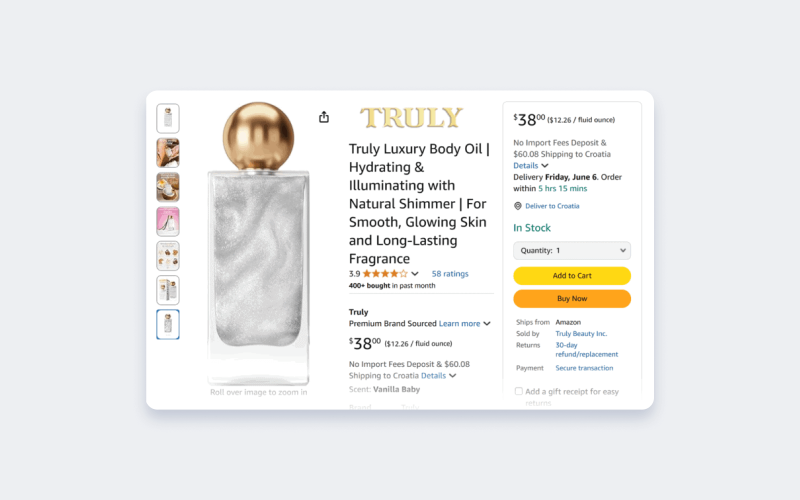Select the pink background thumbnail

click(168, 221)
